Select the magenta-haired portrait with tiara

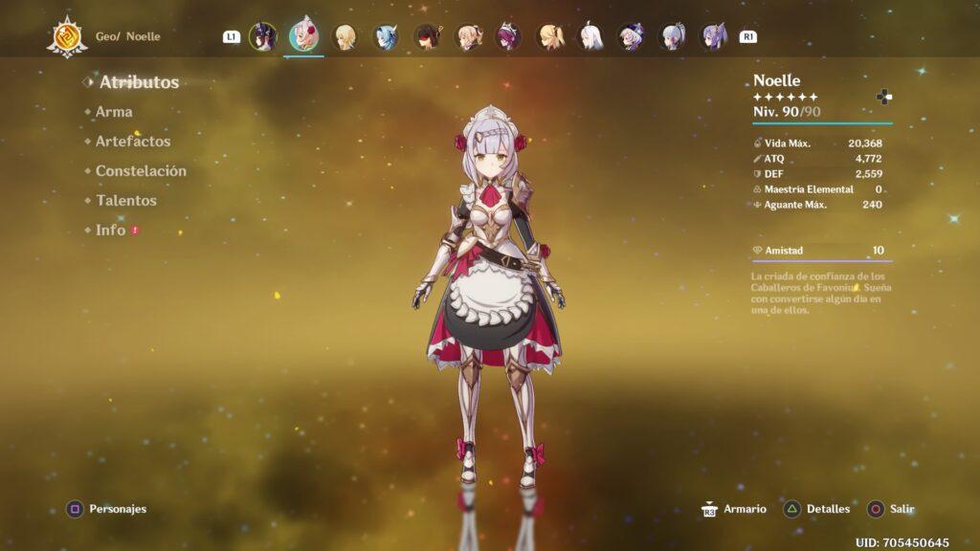(509, 37)
